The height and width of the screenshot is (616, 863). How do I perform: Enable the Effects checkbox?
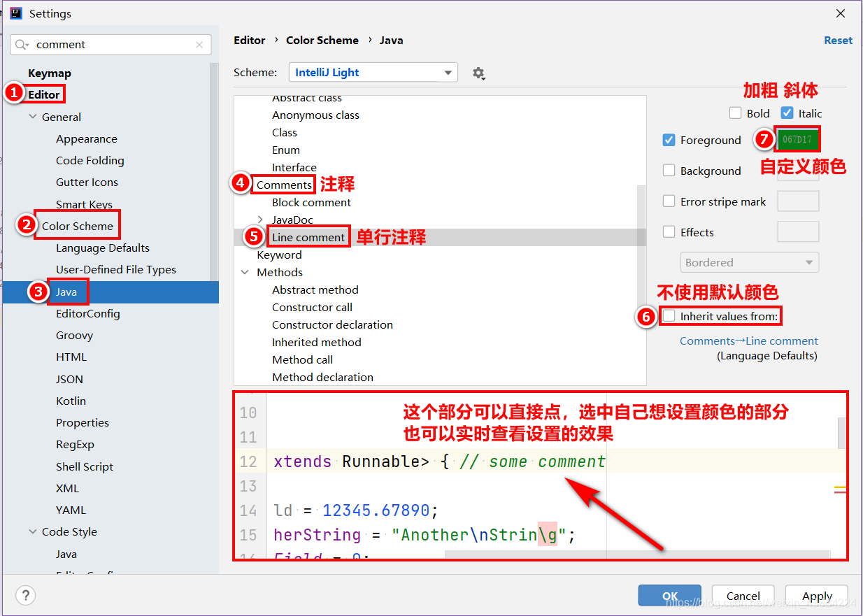pyautogui.click(x=669, y=232)
